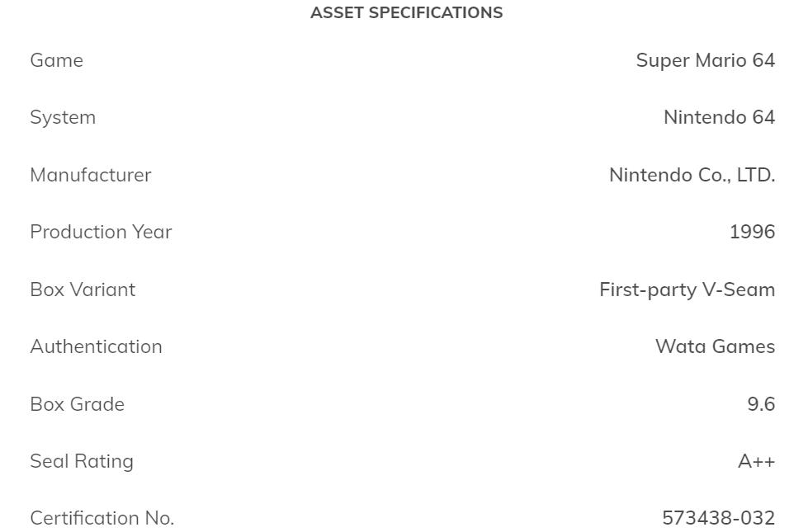Click the Seal Rating label

tap(81, 461)
